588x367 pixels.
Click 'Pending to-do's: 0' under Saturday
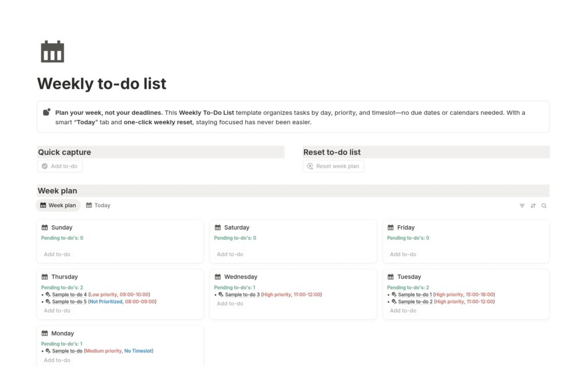pos(235,238)
